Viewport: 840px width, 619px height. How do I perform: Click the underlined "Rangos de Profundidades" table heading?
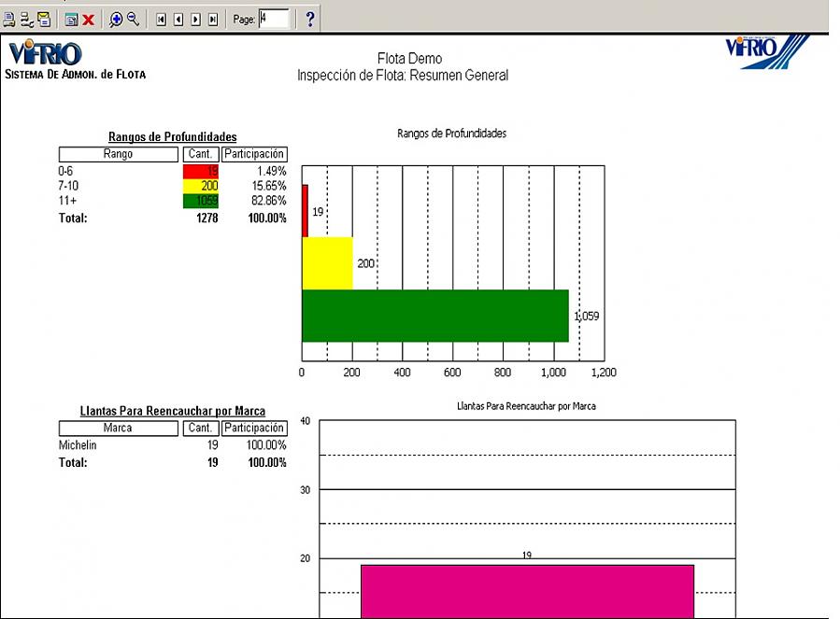point(173,137)
